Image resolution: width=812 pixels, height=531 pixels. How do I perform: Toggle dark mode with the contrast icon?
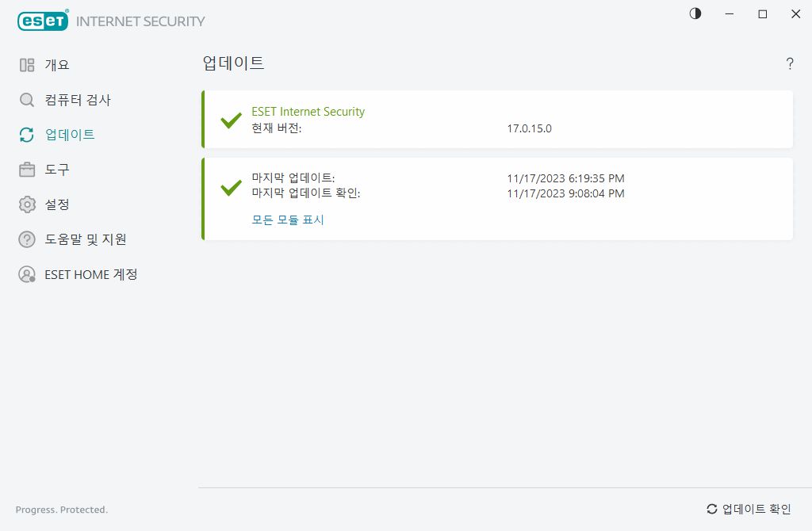(x=695, y=13)
